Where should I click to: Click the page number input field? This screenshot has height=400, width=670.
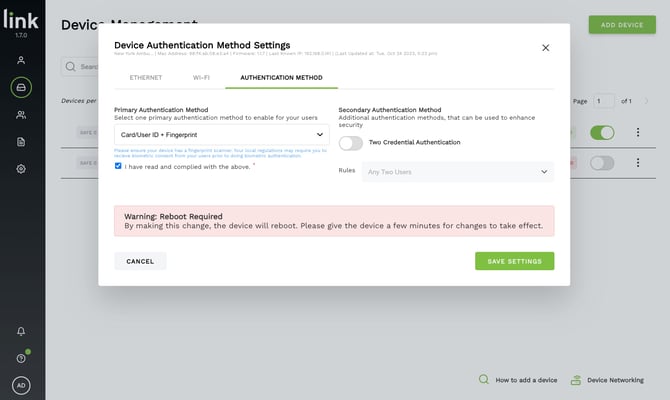pyautogui.click(x=604, y=101)
